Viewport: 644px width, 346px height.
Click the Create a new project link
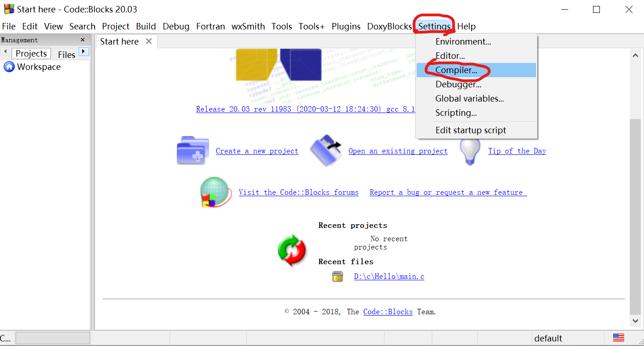[257, 151]
